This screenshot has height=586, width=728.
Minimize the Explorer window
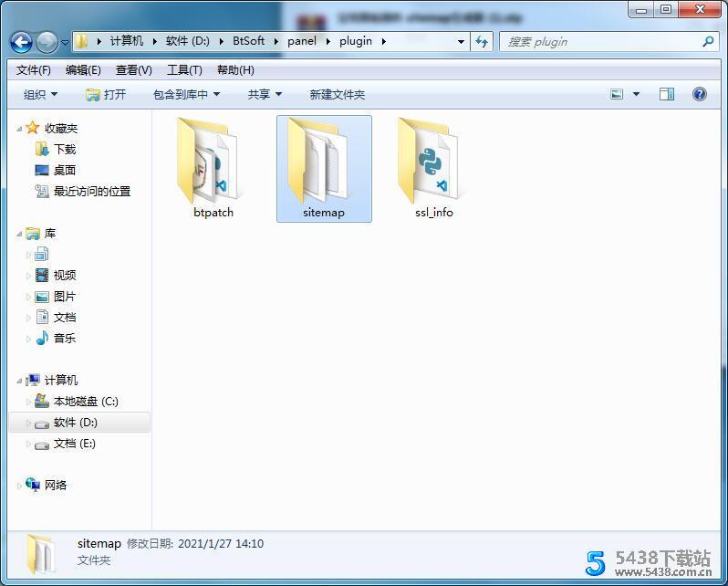641,9
